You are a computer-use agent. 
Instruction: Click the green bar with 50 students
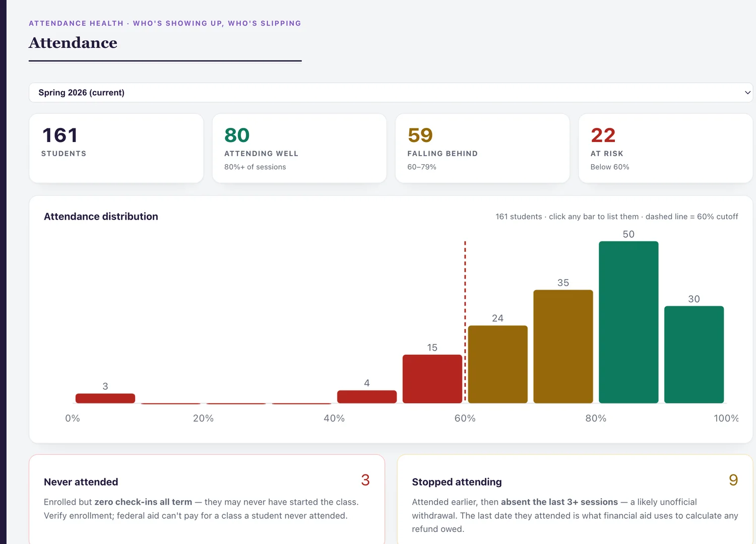[x=628, y=322]
